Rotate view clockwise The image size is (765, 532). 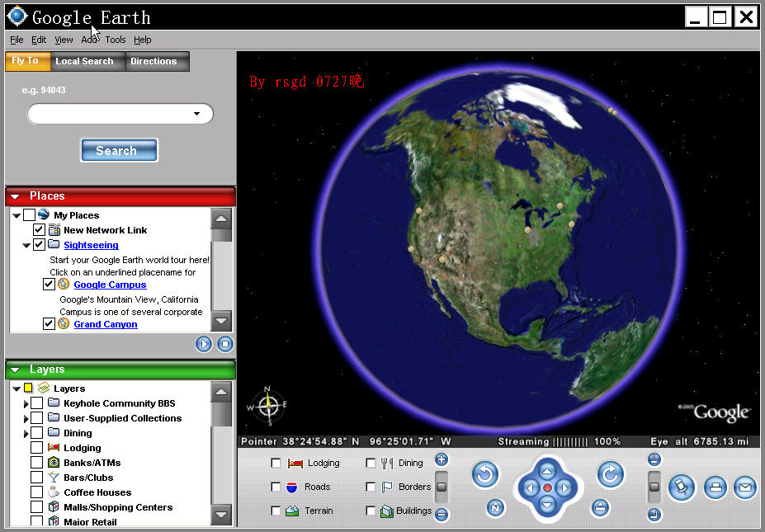[611, 474]
